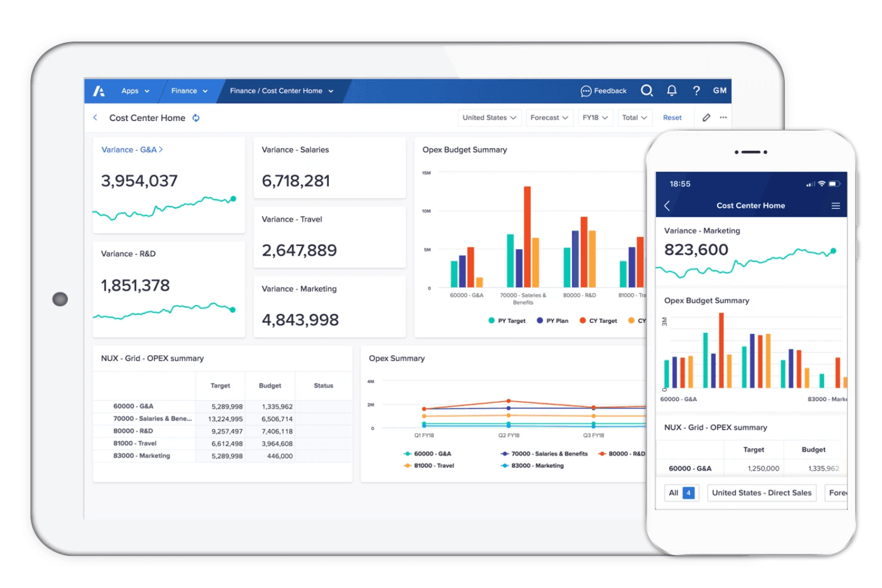Click the PY Plan legend marker
This screenshot has width=882, height=588.
540,321
